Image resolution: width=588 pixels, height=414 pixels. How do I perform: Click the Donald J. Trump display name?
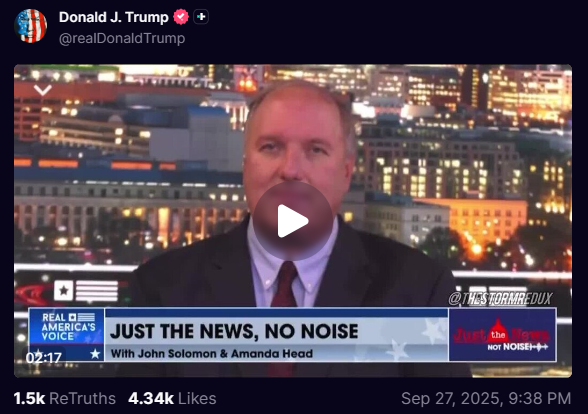tap(114, 17)
